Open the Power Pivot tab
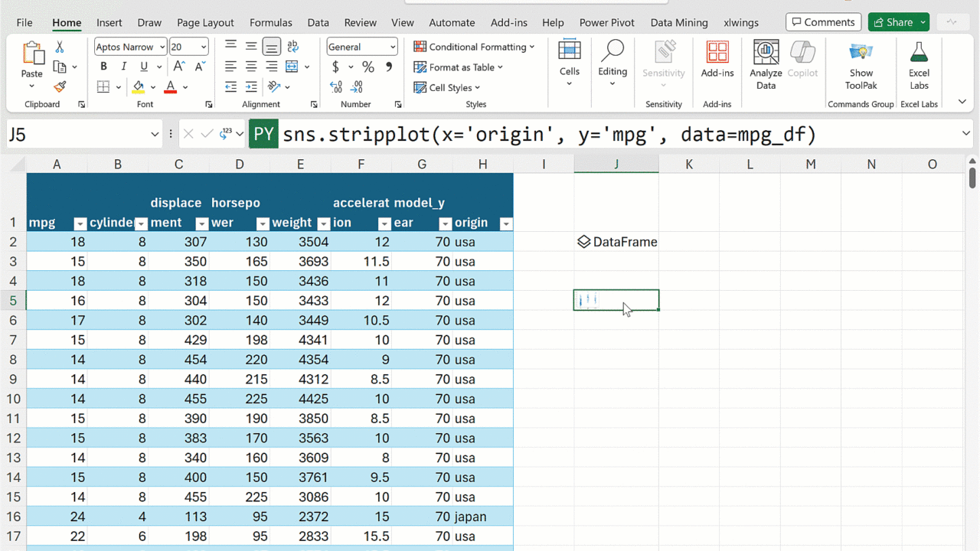Image resolution: width=980 pixels, height=551 pixels. pyautogui.click(x=606, y=22)
